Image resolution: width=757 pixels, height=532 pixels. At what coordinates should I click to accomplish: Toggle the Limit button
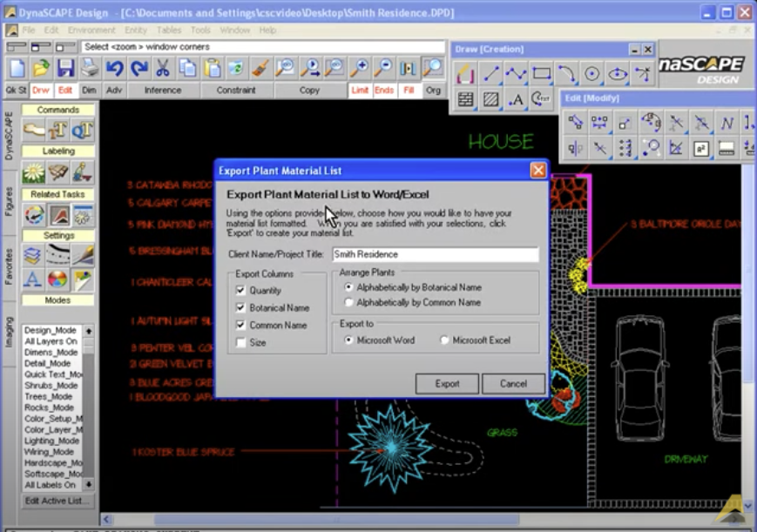tap(360, 91)
